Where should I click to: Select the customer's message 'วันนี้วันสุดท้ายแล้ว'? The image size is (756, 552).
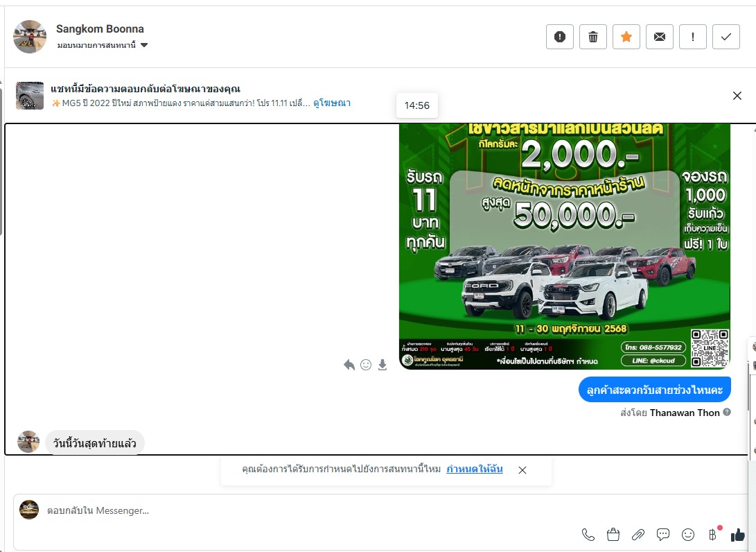tap(95, 443)
